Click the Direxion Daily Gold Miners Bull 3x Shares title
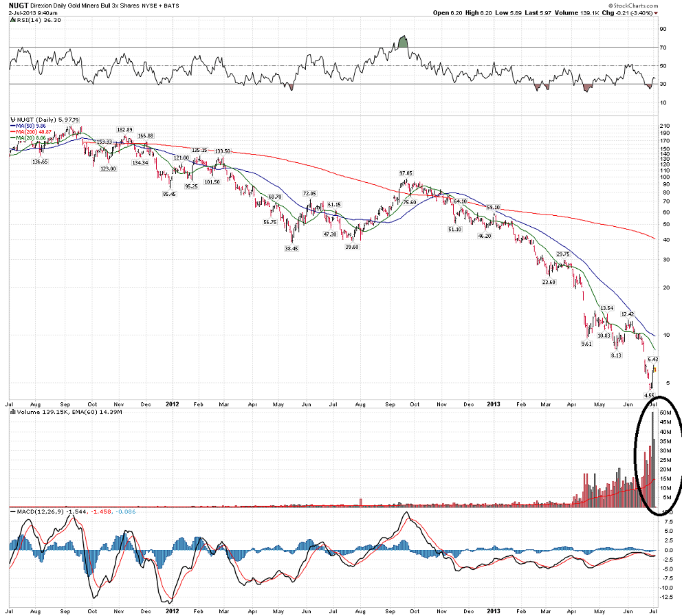Image resolution: width=682 pixels, height=616 pixels. [x=85, y=6]
